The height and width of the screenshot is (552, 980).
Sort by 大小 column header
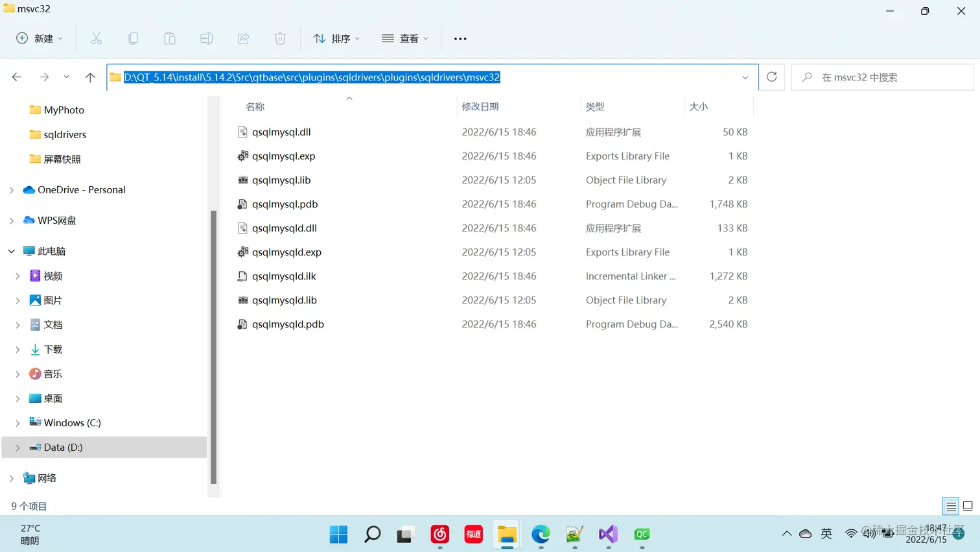click(699, 106)
